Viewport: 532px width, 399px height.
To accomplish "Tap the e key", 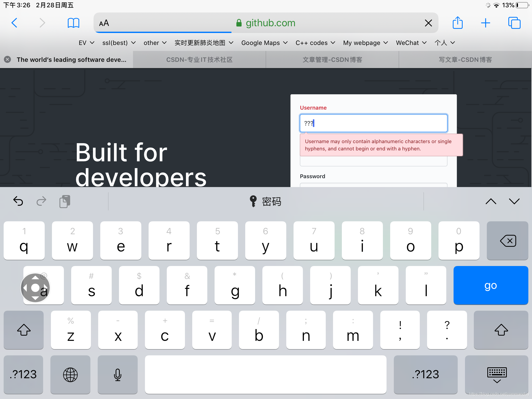I will pyautogui.click(x=121, y=241).
